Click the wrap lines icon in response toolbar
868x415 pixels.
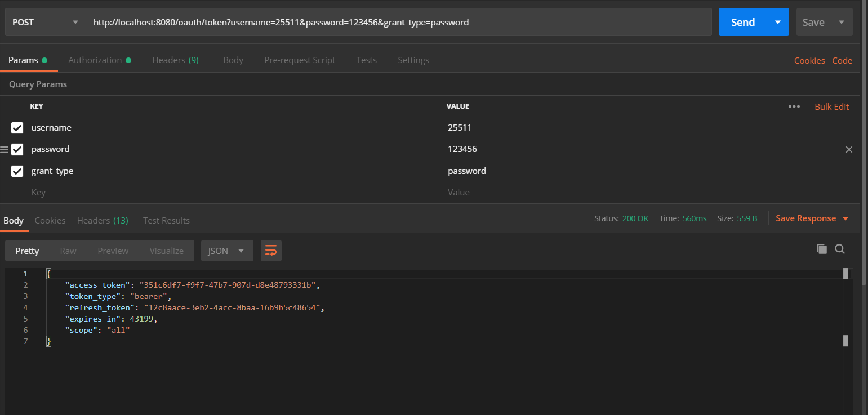pyautogui.click(x=271, y=251)
